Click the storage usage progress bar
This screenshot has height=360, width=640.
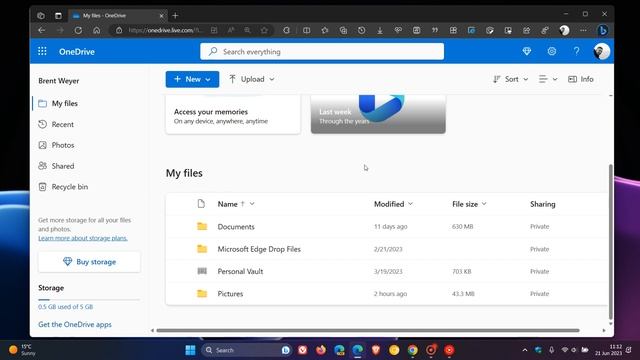pyautogui.click(x=89, y=300)
